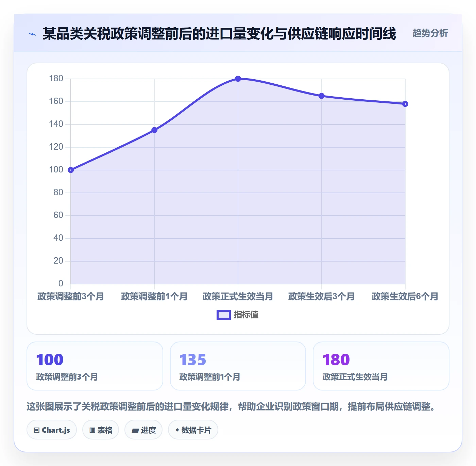Toggle the 指标值 legend color box

tap(224, 315)
